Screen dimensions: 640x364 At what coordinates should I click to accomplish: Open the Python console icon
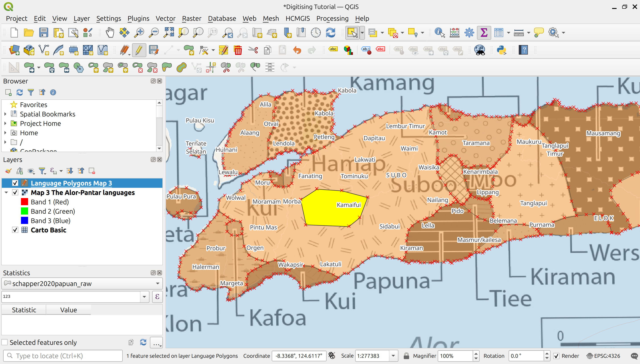click(501, 50)
